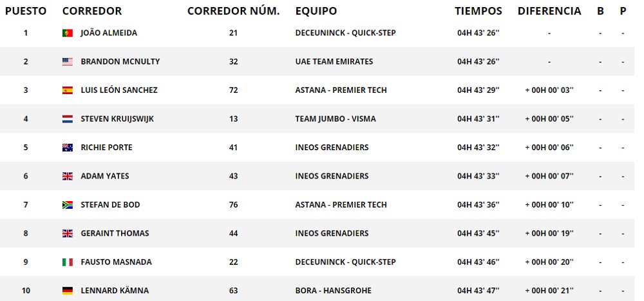Click the Germany flag beside Lennard Kämna
This screenshot has width=644, height=301.
click(x=68, y=291)
